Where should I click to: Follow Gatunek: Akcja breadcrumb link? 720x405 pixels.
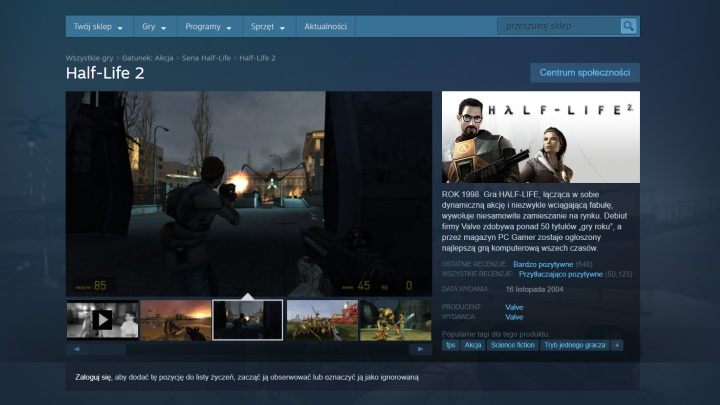pyautogui.click(x=147, y=58)
